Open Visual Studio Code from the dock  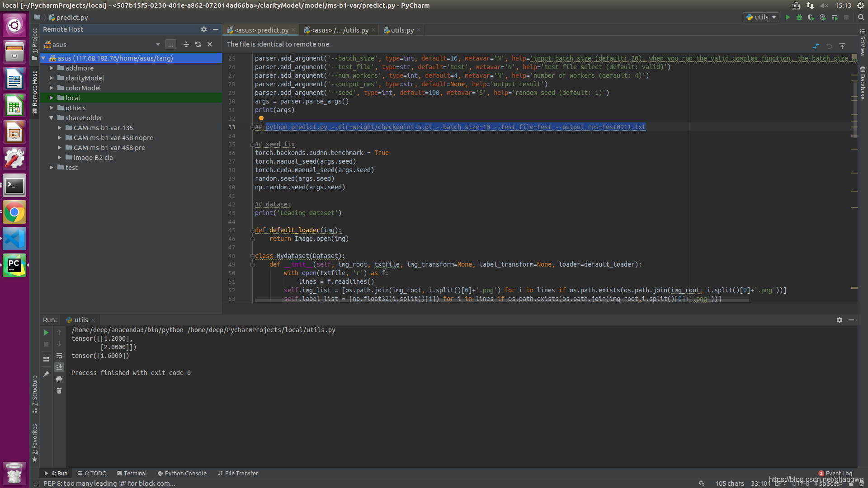(14, 239)
